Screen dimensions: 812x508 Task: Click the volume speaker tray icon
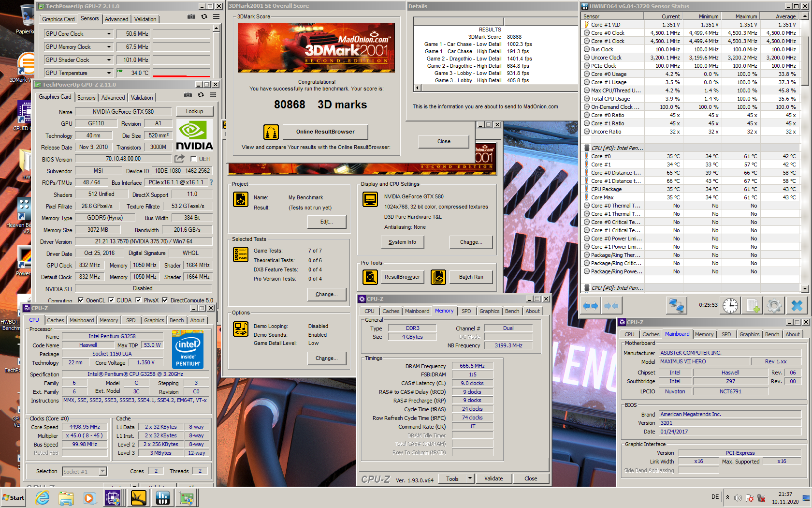(x=738, y=498)
